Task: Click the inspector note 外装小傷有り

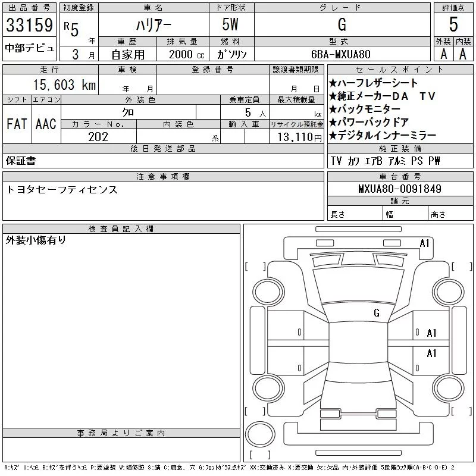Action: point(36,240)
